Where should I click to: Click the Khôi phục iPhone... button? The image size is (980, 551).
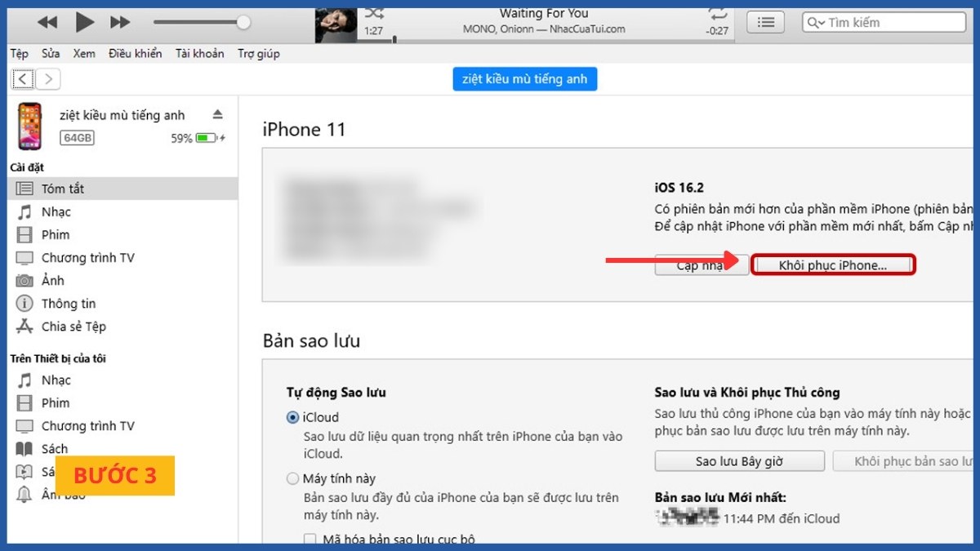(833, 264)
